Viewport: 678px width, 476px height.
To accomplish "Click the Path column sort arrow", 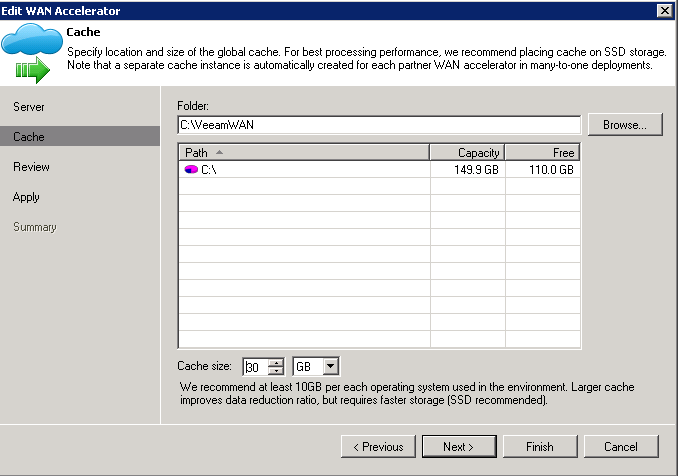I will click(220, 152).
